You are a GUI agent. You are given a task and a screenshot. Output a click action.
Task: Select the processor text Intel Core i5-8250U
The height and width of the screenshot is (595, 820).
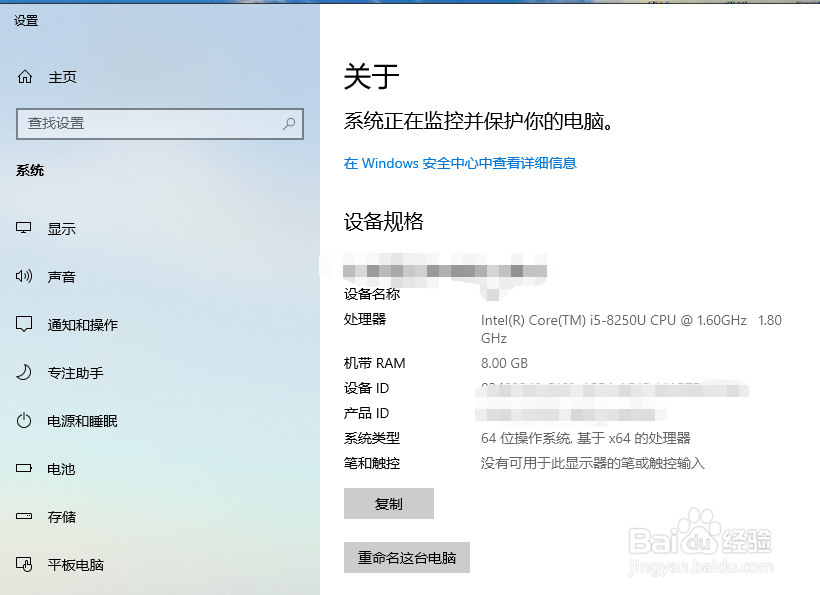click(631, 329)
